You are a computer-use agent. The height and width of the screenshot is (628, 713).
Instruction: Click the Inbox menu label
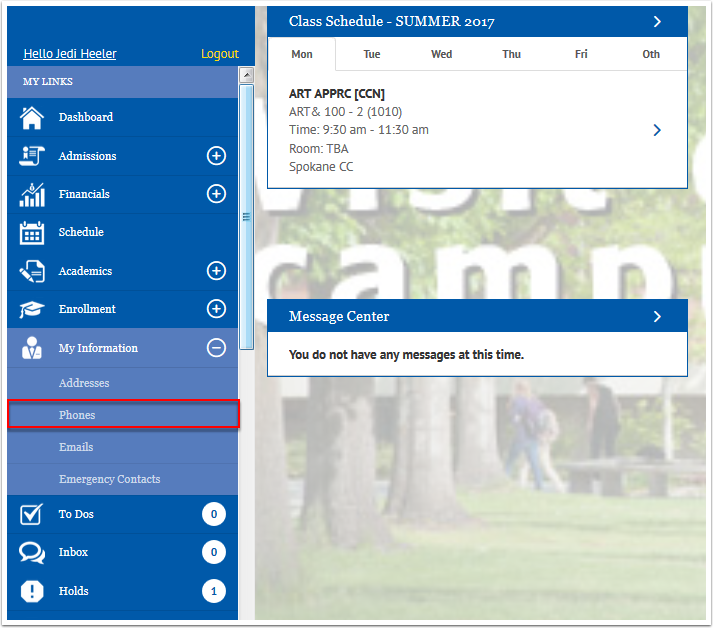click(x=73, y=553)
